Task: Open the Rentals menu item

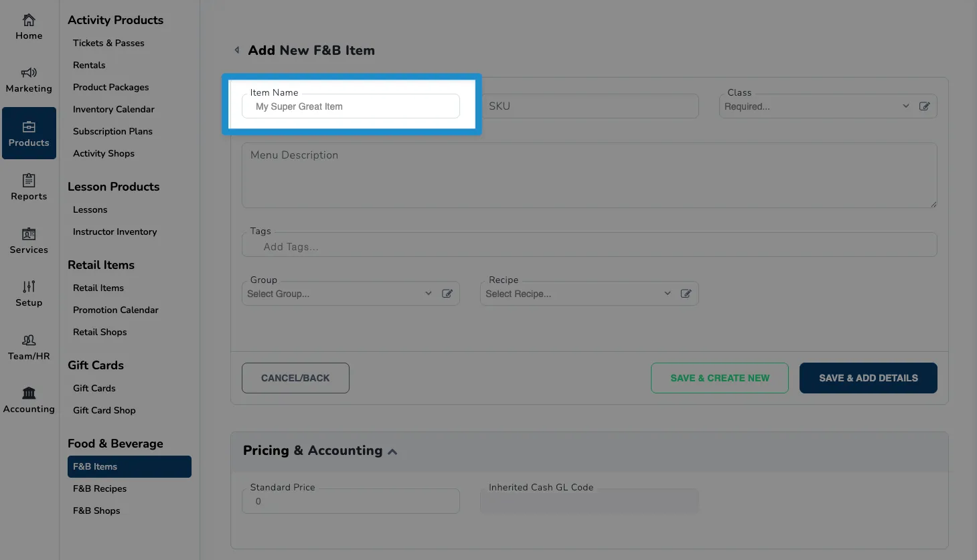Action: point(89,65)
